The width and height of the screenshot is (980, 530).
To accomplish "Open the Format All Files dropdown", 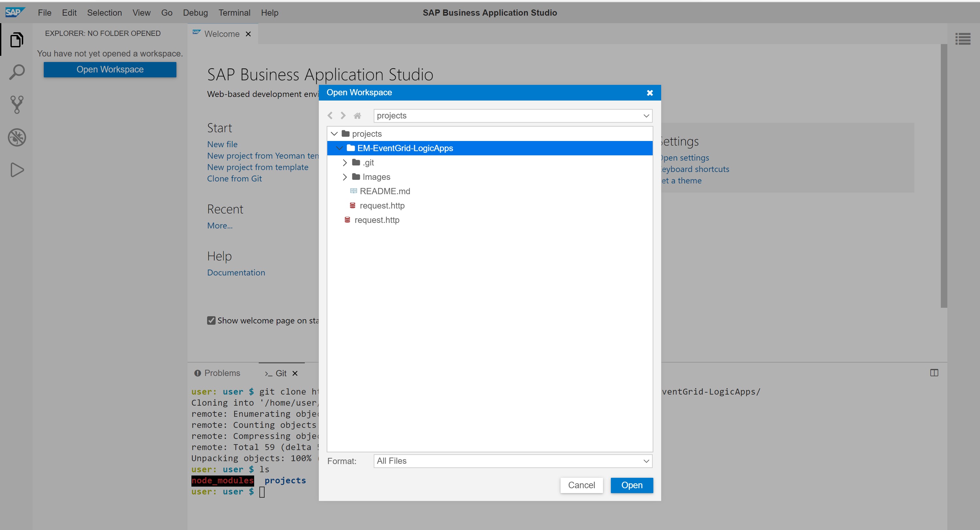I will [513, 461].
